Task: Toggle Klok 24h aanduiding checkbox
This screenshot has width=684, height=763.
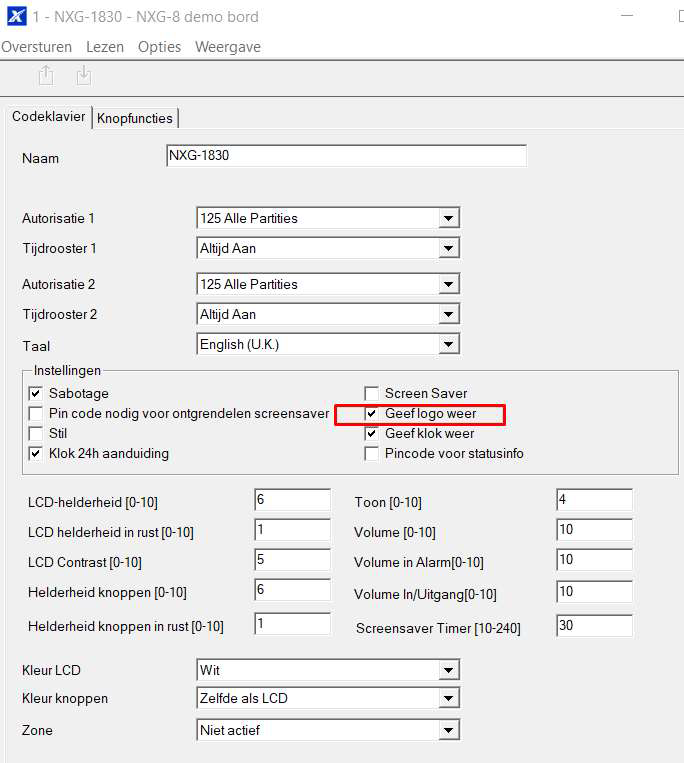Action: [36, 454]
